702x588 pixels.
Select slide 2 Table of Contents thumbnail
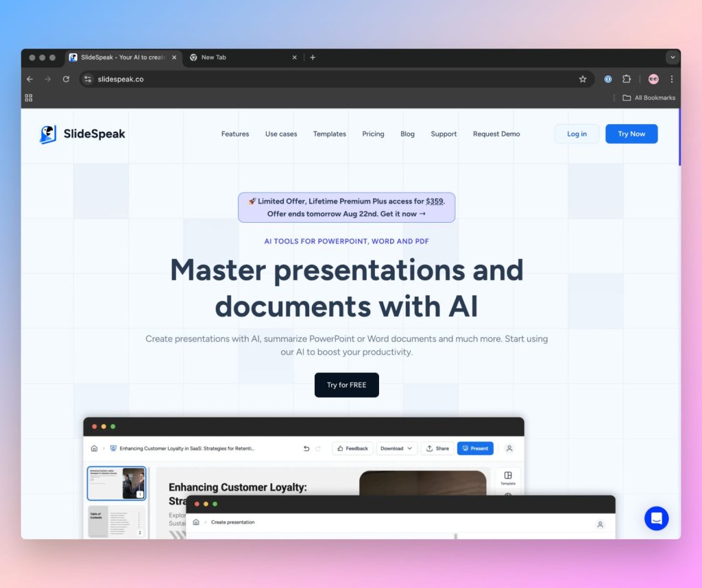117,522
